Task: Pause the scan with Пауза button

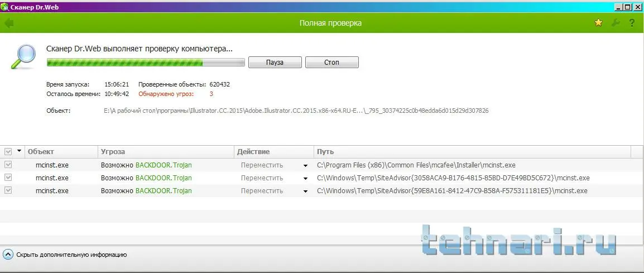Action: [275, 63]
